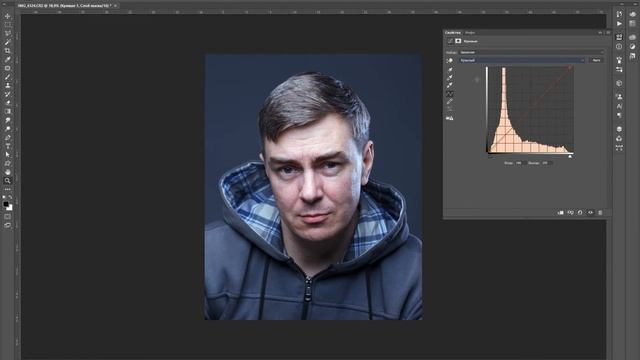Open the extra tools three-dots menu

pos(7,189)
